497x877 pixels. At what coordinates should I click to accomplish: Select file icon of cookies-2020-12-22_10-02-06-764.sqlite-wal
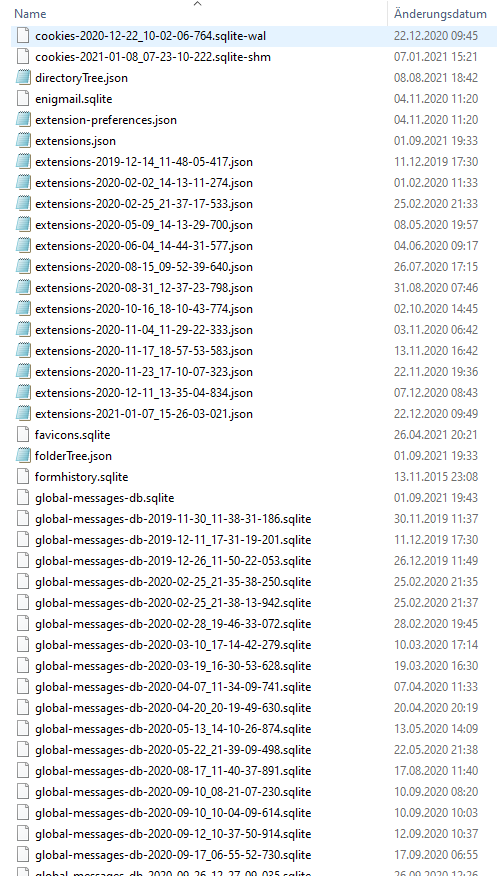22,36
